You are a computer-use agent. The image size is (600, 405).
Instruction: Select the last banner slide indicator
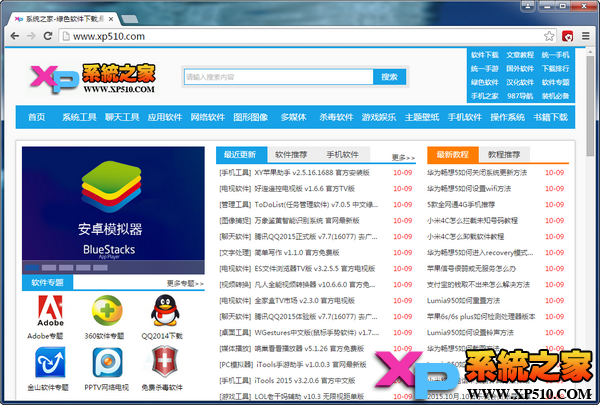click(x=100, y=268)
